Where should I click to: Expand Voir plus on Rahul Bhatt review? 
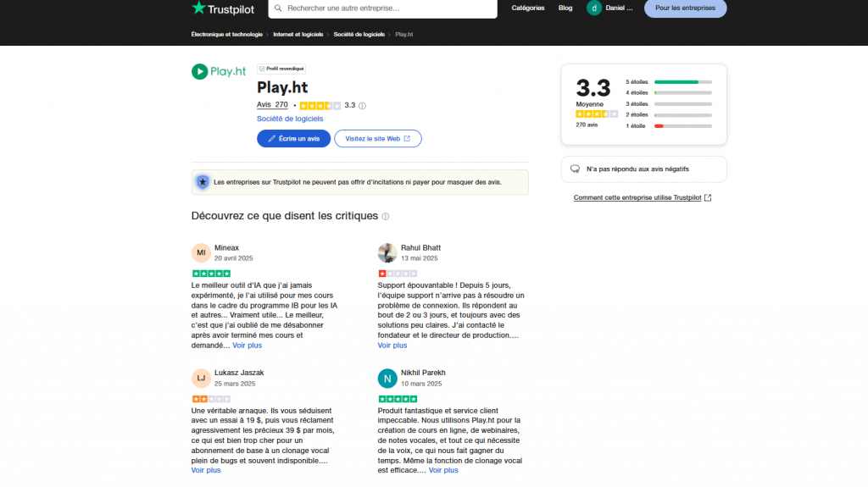pos(392,346)
